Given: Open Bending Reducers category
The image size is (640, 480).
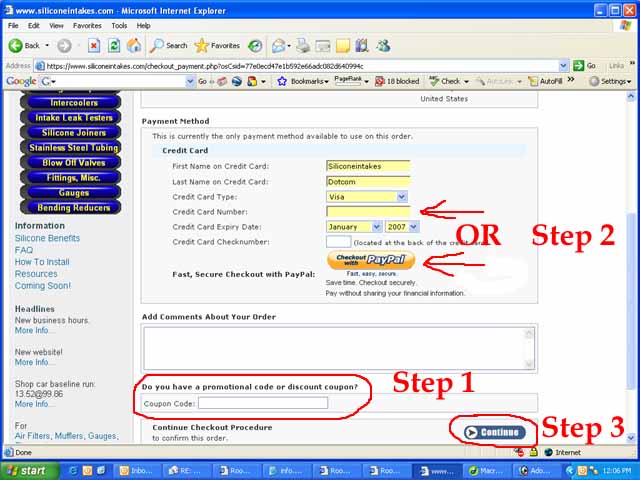Looking at the screenshot, I should [73, 208].
